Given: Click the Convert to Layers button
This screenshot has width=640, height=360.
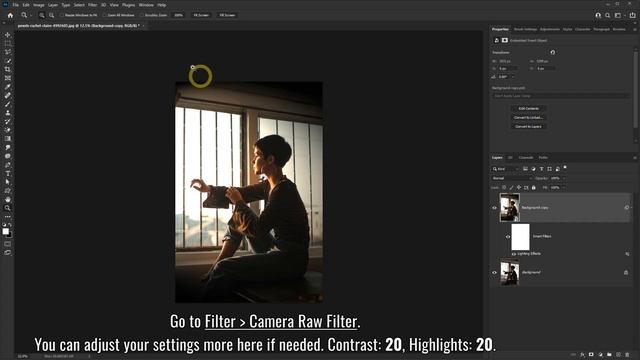Looking at the screenshot, I should [529, 127].
